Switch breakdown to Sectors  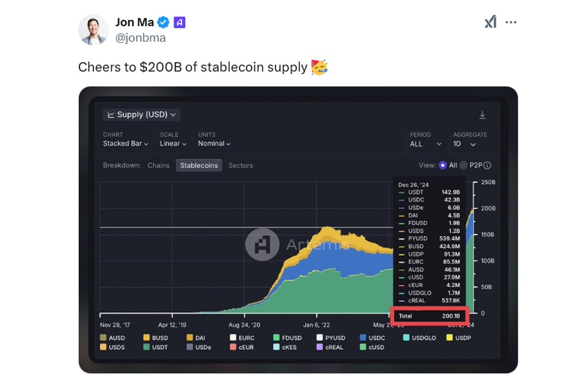pos(241,166)
